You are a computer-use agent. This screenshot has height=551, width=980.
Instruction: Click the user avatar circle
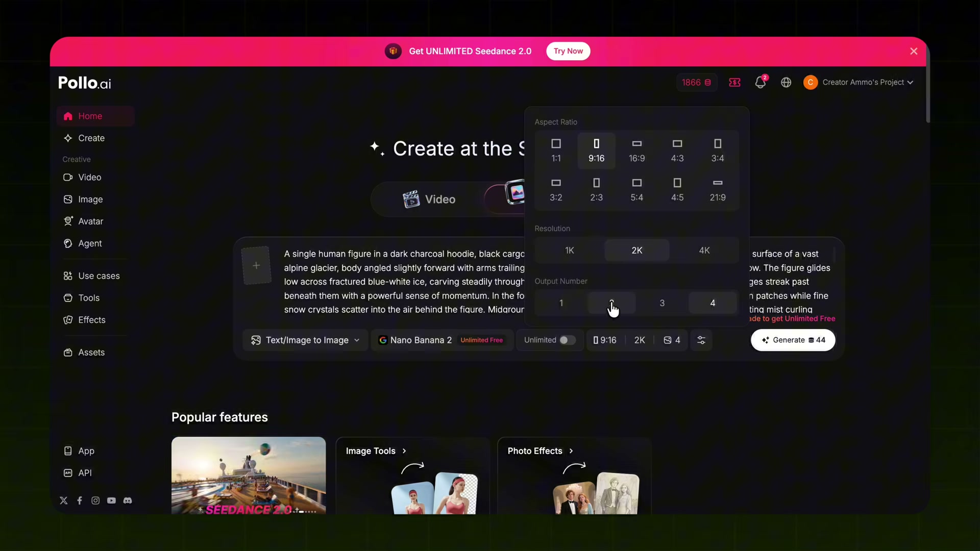pos(810,82)
